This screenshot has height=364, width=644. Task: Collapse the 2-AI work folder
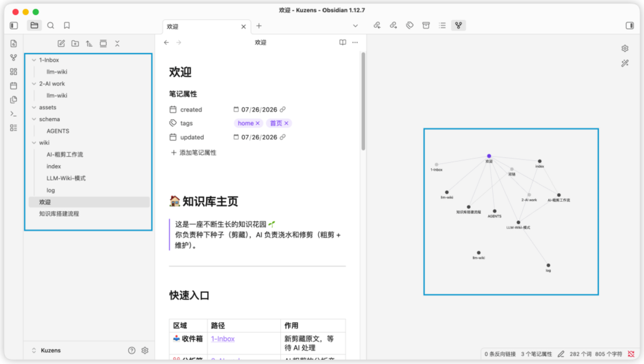(34, 84)
